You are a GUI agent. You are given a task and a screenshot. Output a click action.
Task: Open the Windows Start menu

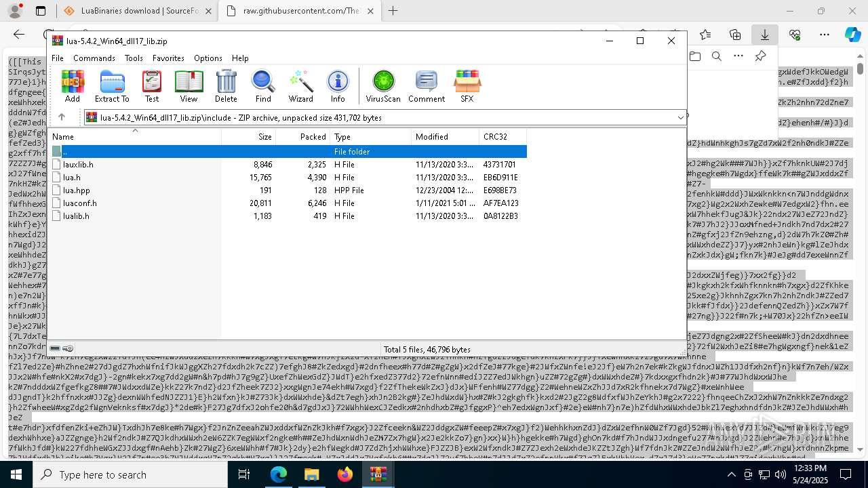16,474
